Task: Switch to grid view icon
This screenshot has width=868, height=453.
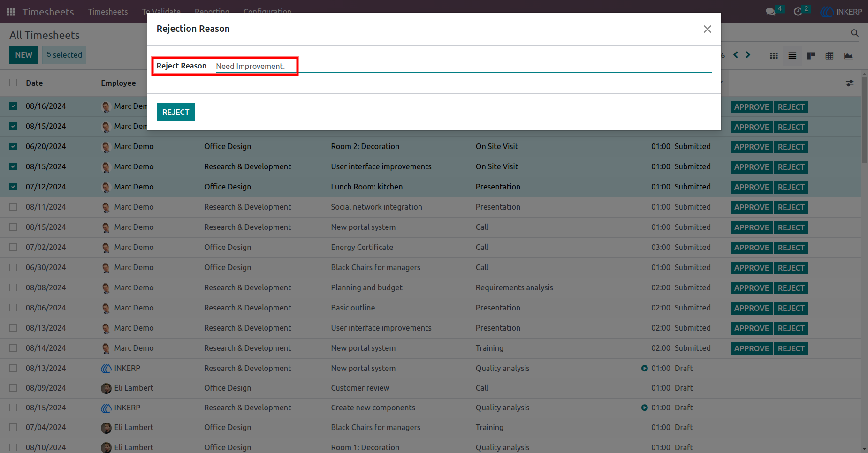Action: (774, 56)
